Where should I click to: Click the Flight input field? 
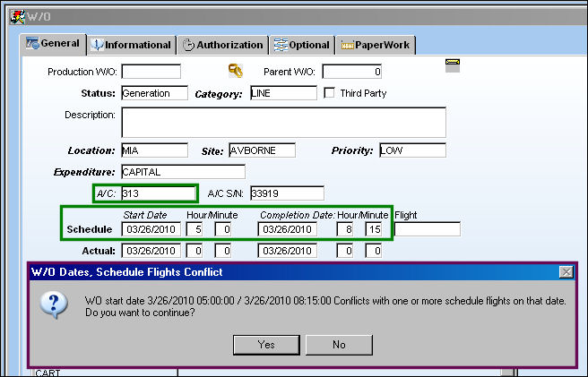point(428,229)
